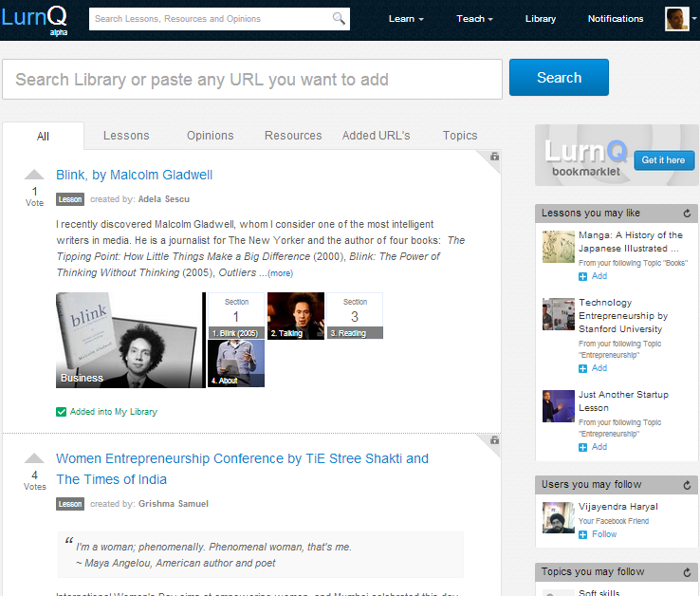Switch to the Topics tab

tap(460, 136)
